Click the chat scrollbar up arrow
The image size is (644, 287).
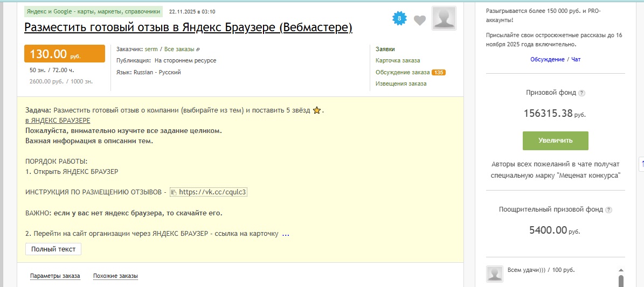tap(621, 270)
